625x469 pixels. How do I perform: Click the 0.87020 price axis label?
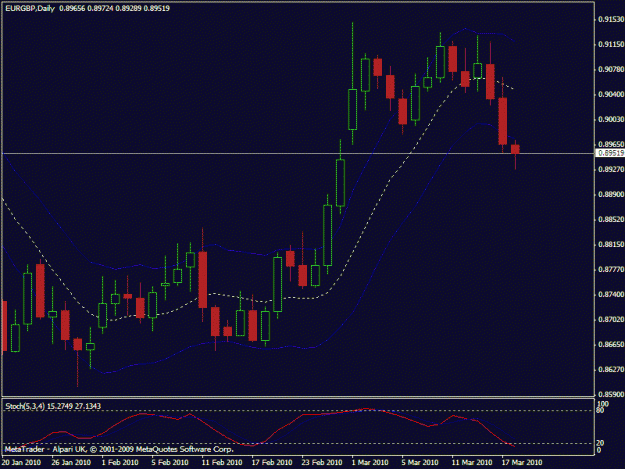point(611,320)
